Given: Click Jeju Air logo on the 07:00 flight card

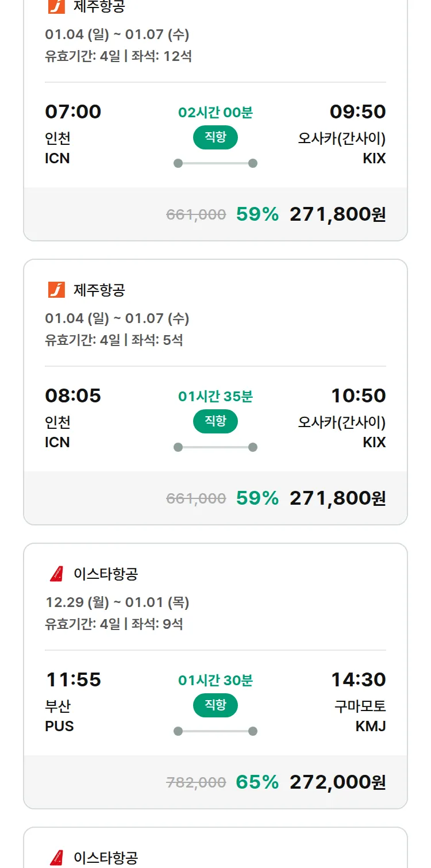Looking at the screenshot, I should coord(56,6).
